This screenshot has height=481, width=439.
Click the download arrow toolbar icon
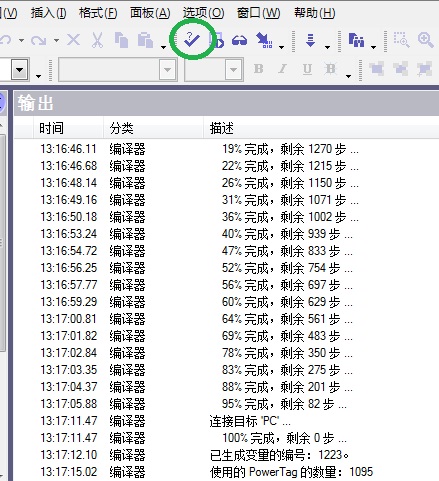pyautogui.click(x=310, y=40)
